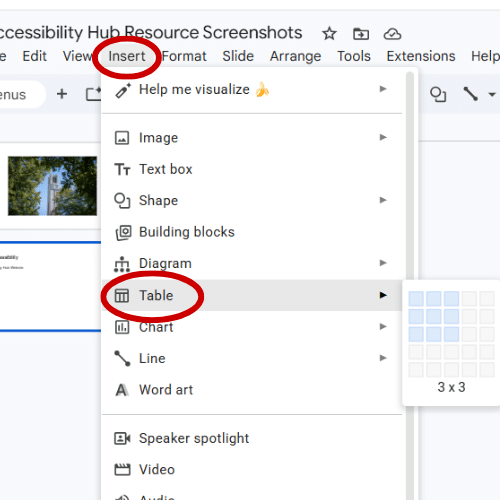This screenshot has width=500, height=500.
Task: Open the Edit menu
Action: click(34, 56)
